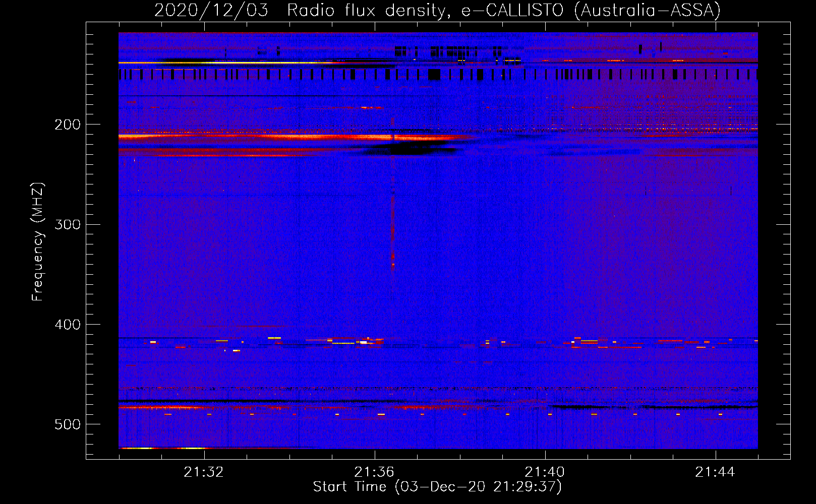Click the 21:32 time tick label

(204, 472)
